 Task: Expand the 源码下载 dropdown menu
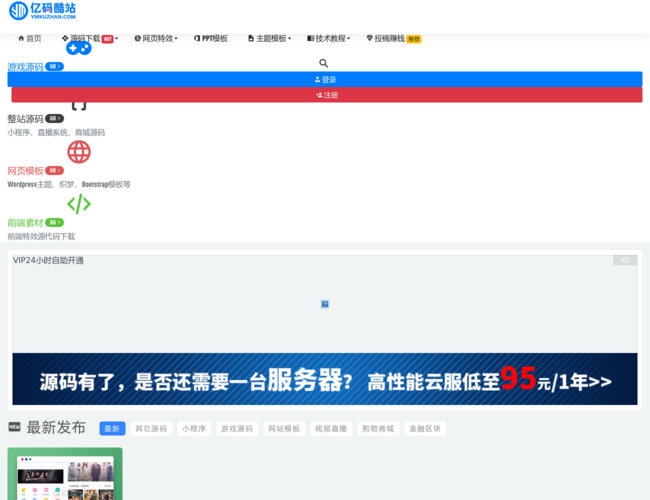90,39
